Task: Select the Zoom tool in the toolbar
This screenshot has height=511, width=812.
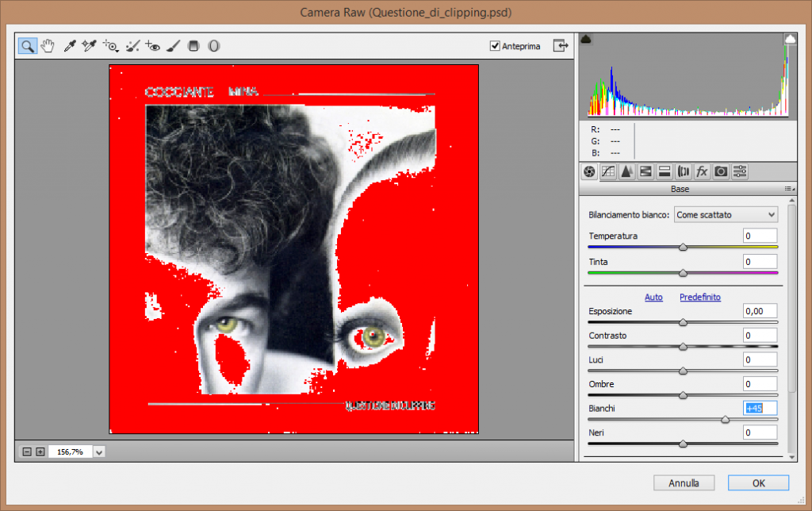Action: (28, 46)
